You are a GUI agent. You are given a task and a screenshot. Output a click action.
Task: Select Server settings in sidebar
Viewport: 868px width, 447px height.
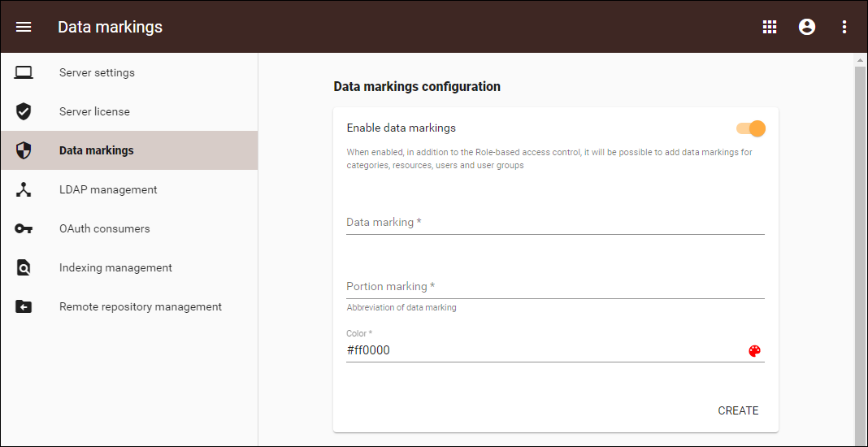(97, 72)
